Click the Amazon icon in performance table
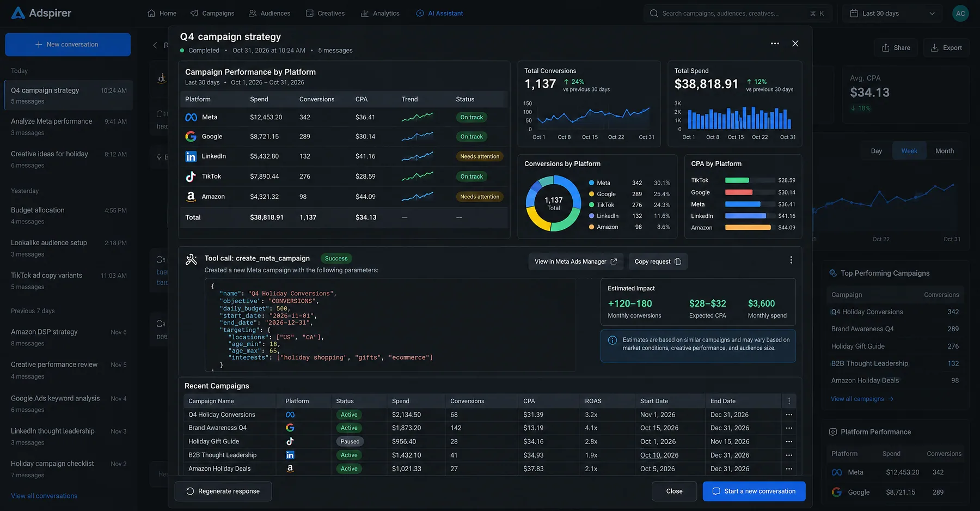Screen dimensions: 980x511 [191, 197]
